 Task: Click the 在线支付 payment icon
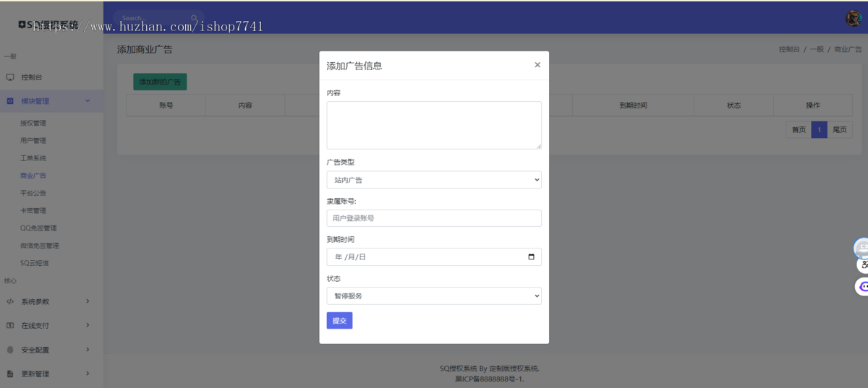10,325
